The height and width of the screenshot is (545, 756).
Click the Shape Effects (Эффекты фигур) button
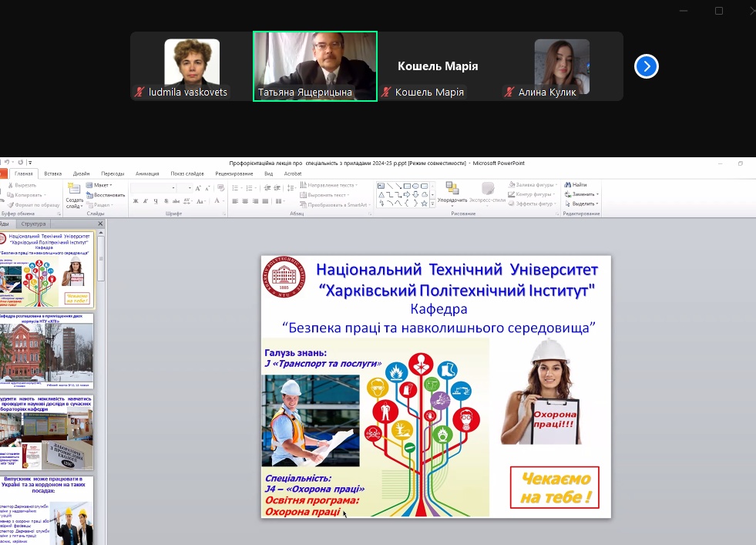[x=533, y=204]
